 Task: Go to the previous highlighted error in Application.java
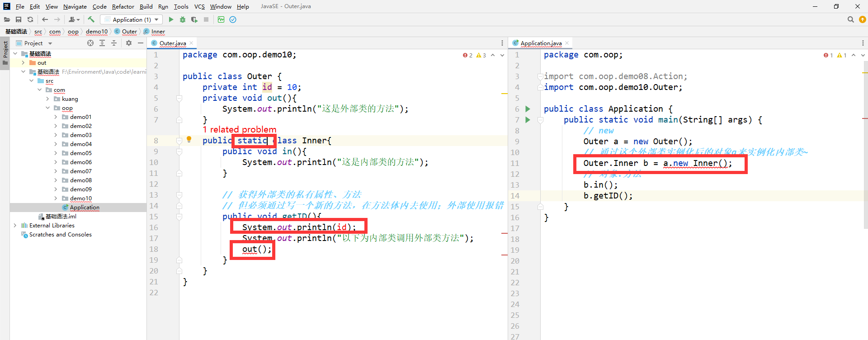click(854, 55)
